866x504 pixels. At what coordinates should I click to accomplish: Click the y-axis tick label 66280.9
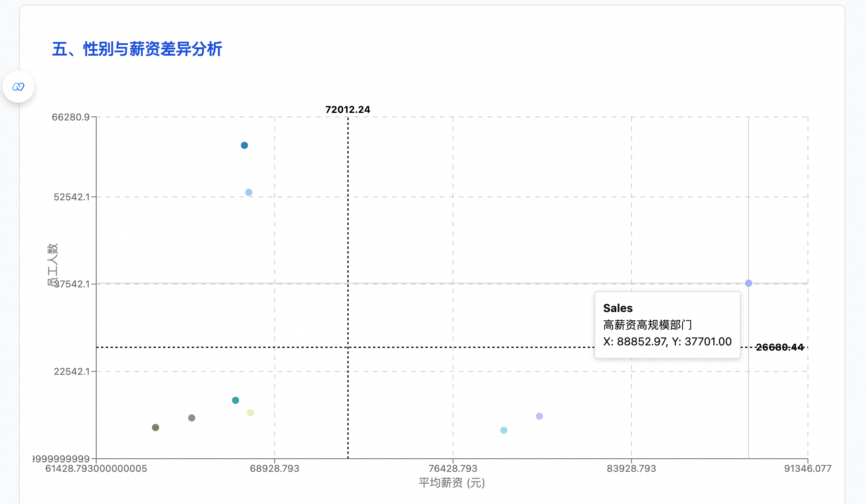(71, 117)
